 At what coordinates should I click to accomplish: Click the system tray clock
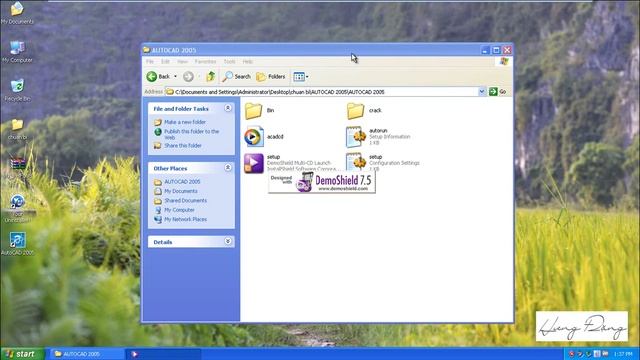click(x=622, y=354)
